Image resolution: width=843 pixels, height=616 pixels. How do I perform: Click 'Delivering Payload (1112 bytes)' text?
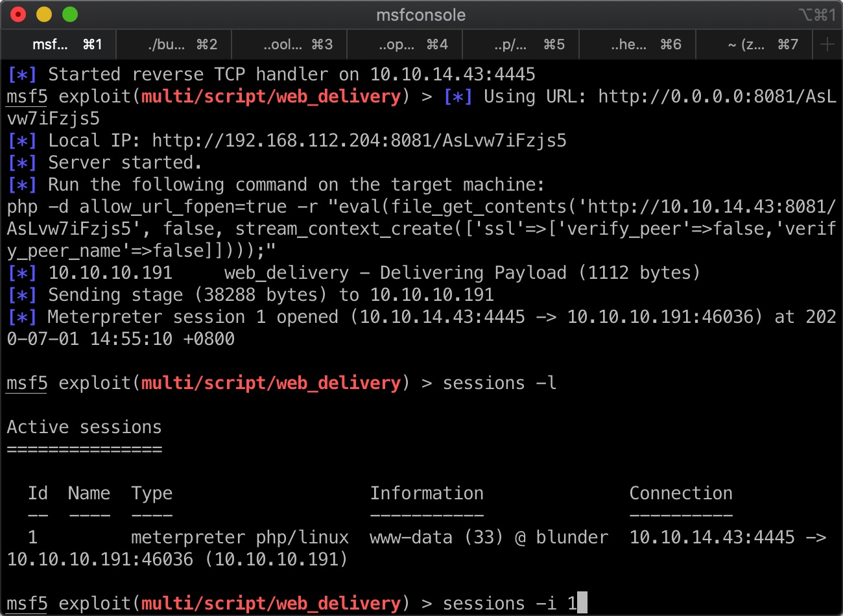(540, 273)
